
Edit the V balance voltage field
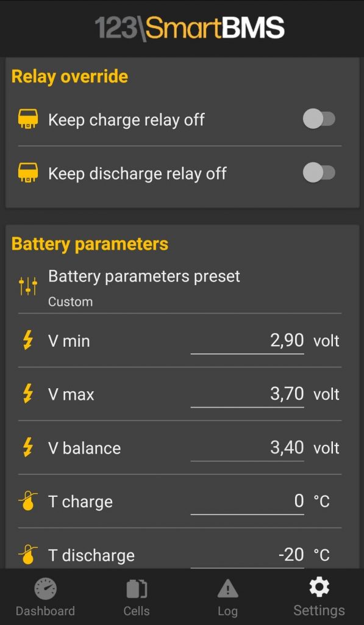pyautogui.click(x=248, y=449)
